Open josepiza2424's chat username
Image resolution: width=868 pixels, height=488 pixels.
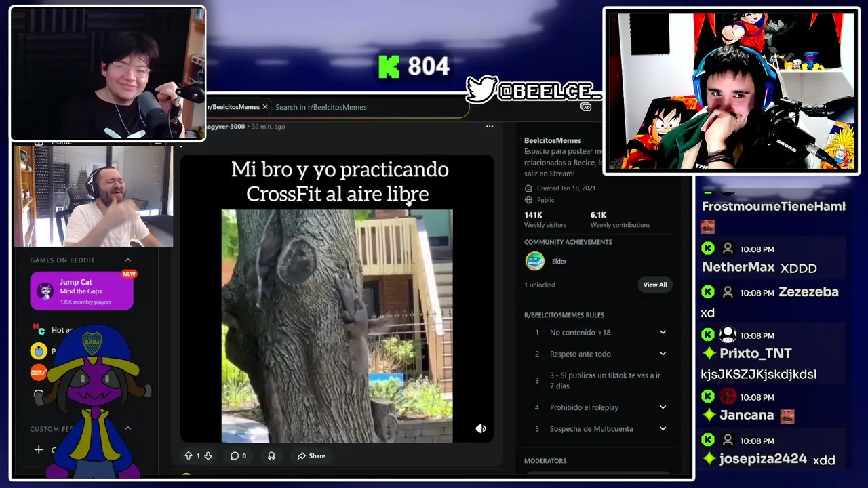point(763,459)
